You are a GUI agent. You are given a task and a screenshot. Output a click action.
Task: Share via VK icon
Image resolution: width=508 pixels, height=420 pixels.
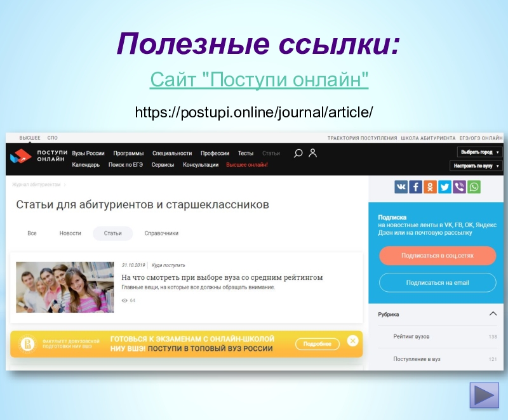pyautogui.click(x=401, y=187)
